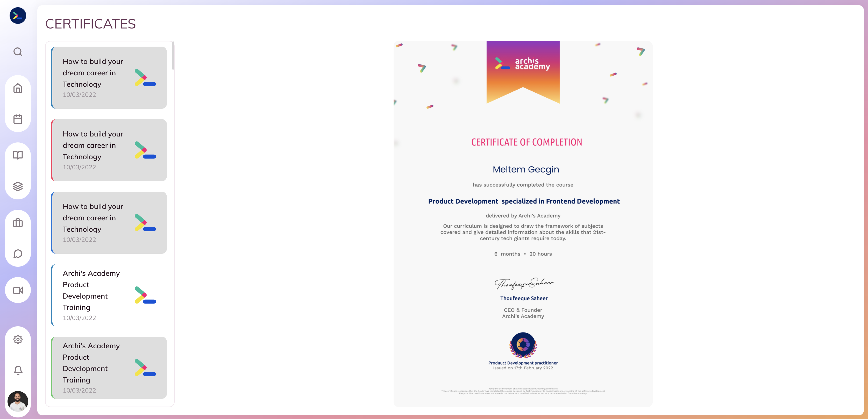The height and width of the screenshot is (419, 868).
Task: Open the Home icon in sidebar
Action: point(18,88)
